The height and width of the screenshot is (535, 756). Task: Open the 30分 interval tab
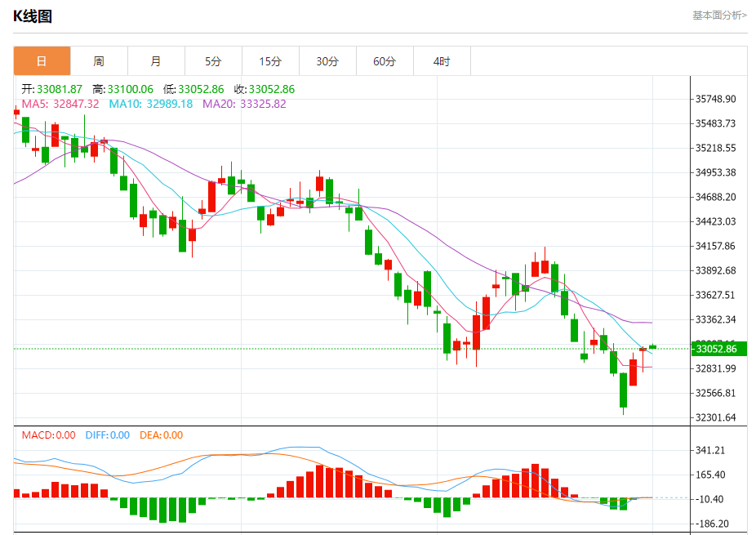coord(327,60)
